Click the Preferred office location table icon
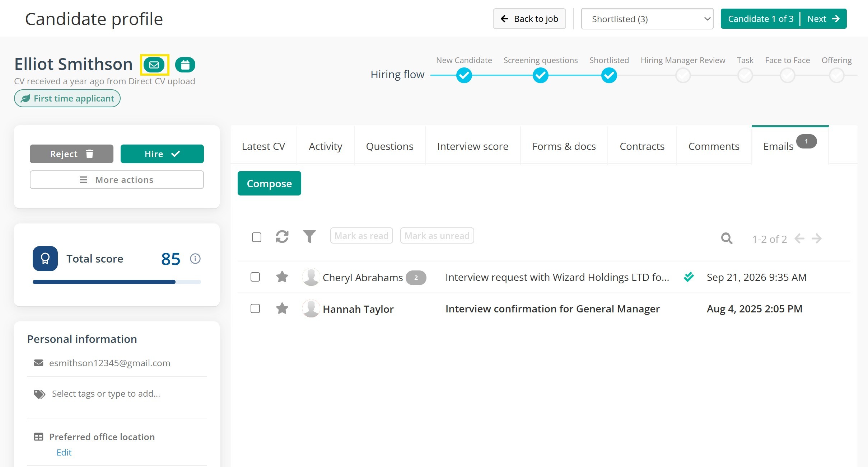The width and height of the screenshot is (868, 467). click(x=38, y=437)
